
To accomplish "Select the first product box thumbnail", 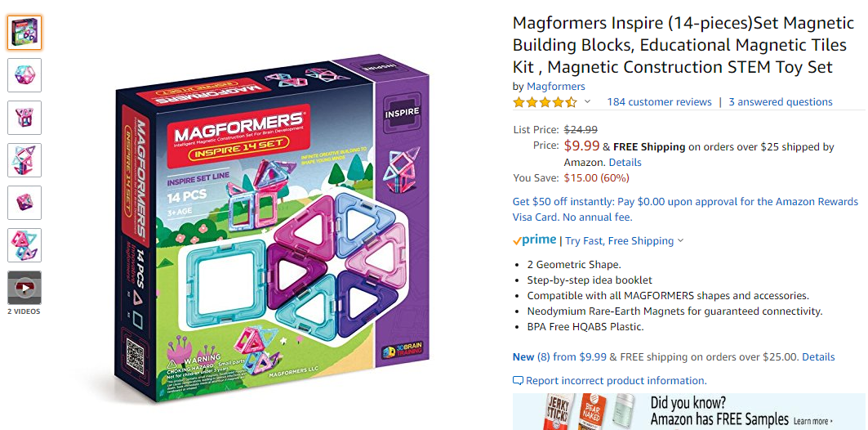I will (24, 32).
